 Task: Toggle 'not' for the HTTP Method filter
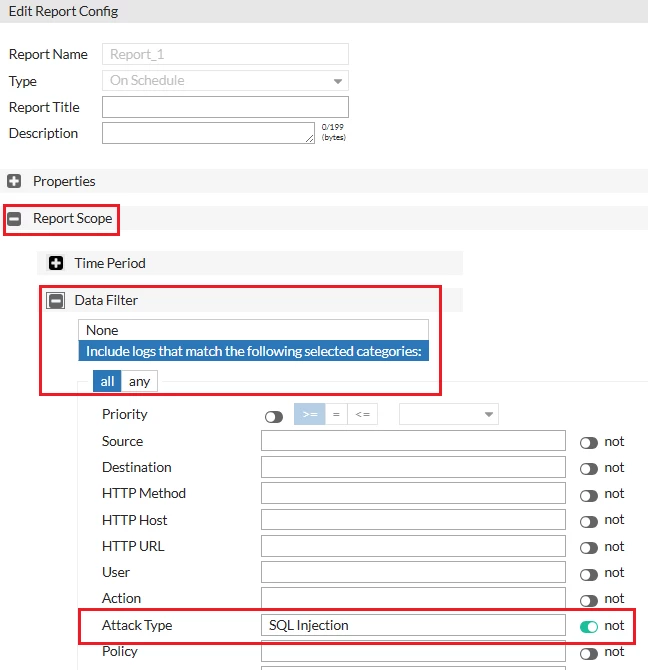(x=589, y=496)
